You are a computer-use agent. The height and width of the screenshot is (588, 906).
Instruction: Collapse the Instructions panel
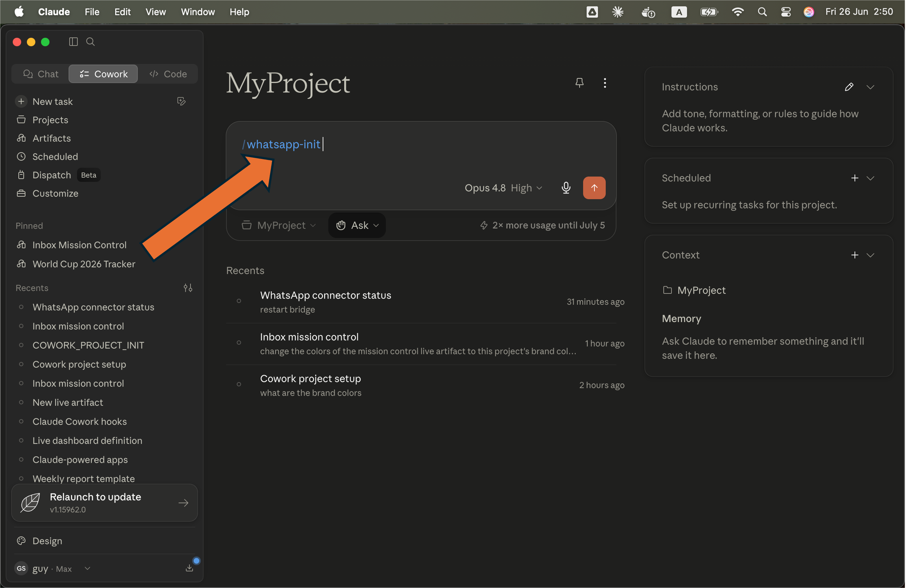coord(870,87)
